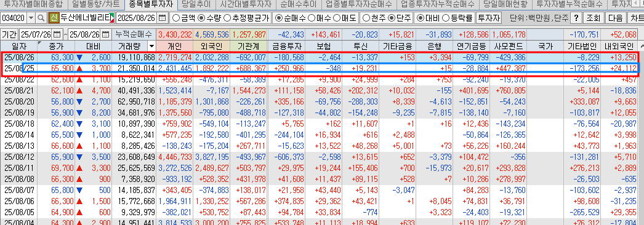The width and height of the screenshot is (644, 225).
Task: Click the stock code field showing 034020
Action: point(14,18)
